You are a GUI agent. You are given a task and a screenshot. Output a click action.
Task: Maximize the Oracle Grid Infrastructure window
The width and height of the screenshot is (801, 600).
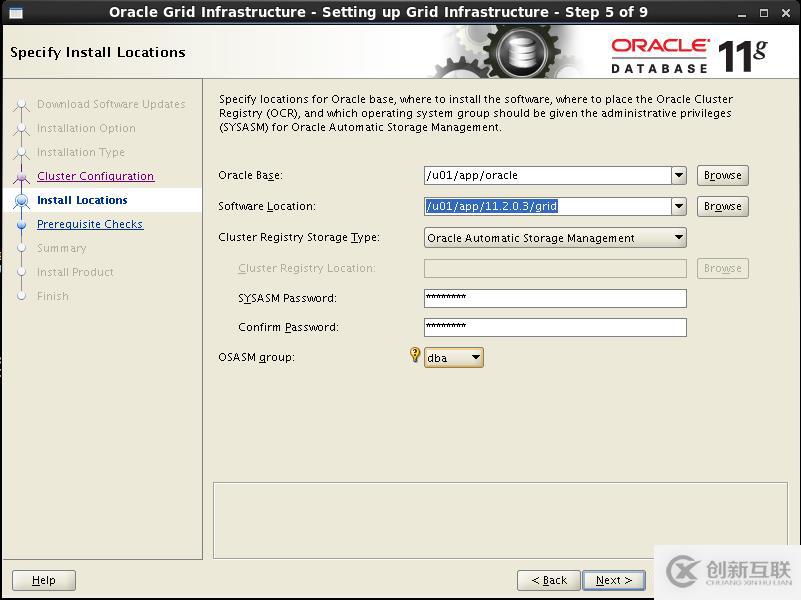pos(764,13)
